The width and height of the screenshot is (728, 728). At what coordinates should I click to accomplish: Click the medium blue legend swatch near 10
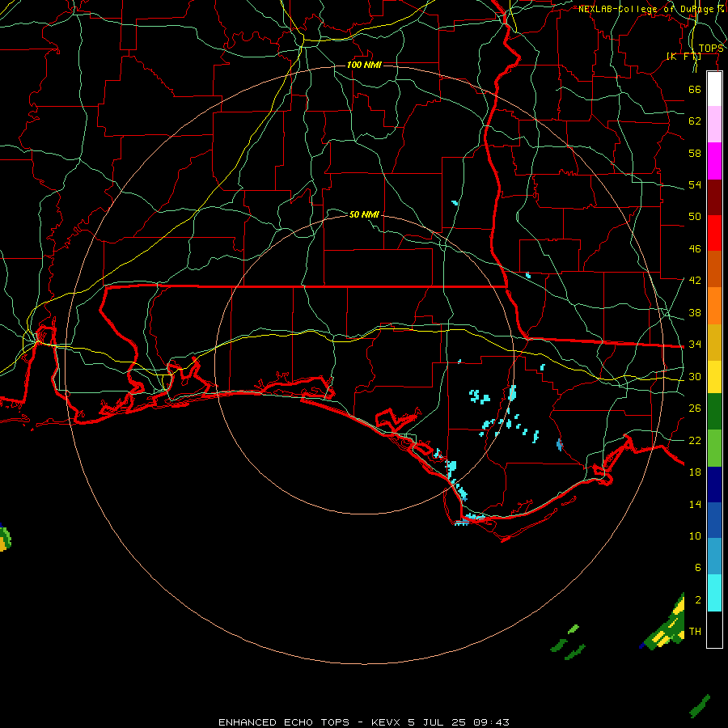tap(714, 520)
